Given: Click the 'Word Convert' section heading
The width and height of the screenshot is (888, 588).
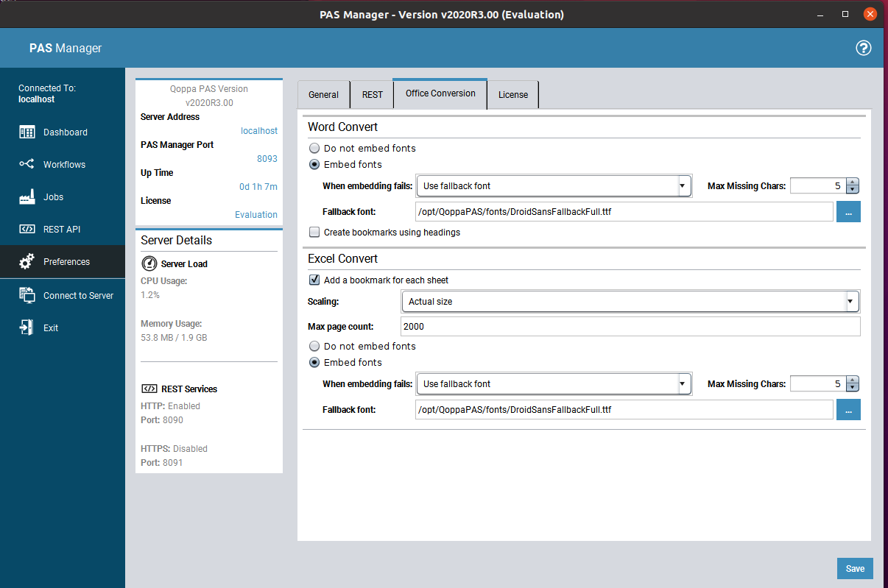Looking at the screenshot, I should point(343,127).
